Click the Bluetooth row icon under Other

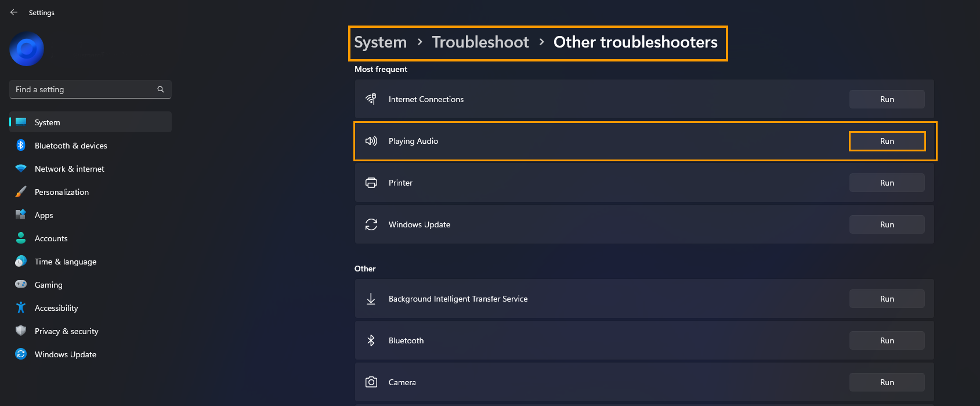[x=371, y=340]
